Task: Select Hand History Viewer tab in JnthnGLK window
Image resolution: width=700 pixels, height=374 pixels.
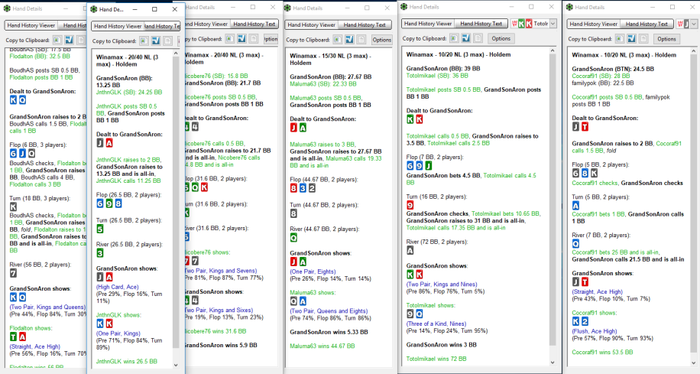Action: click(x=118, y=26)
